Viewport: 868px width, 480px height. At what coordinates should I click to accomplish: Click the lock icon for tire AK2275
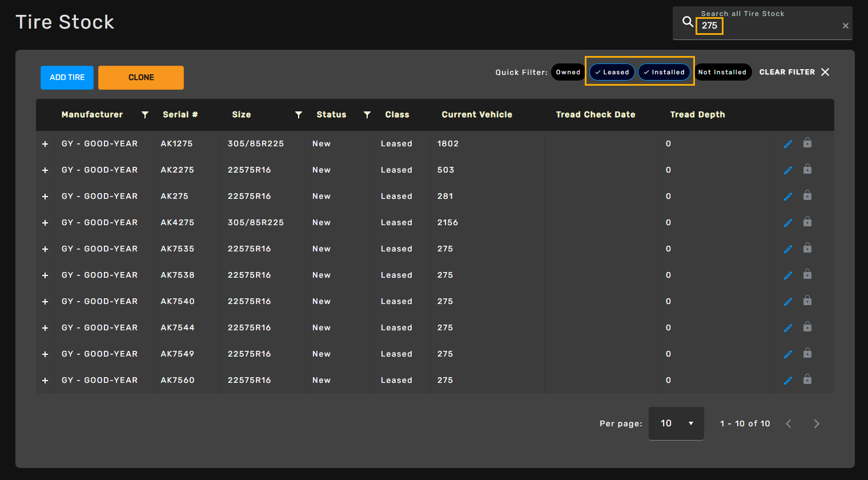(807, 170)
